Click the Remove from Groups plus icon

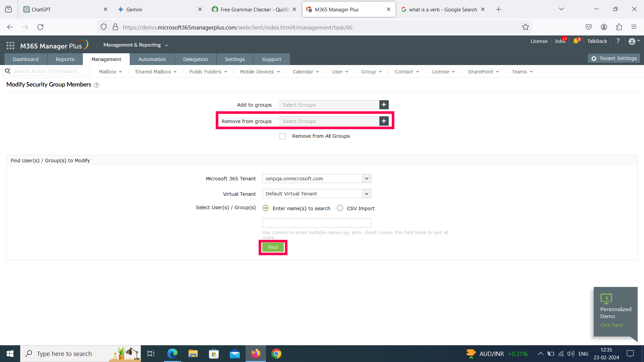pos(383,121)
